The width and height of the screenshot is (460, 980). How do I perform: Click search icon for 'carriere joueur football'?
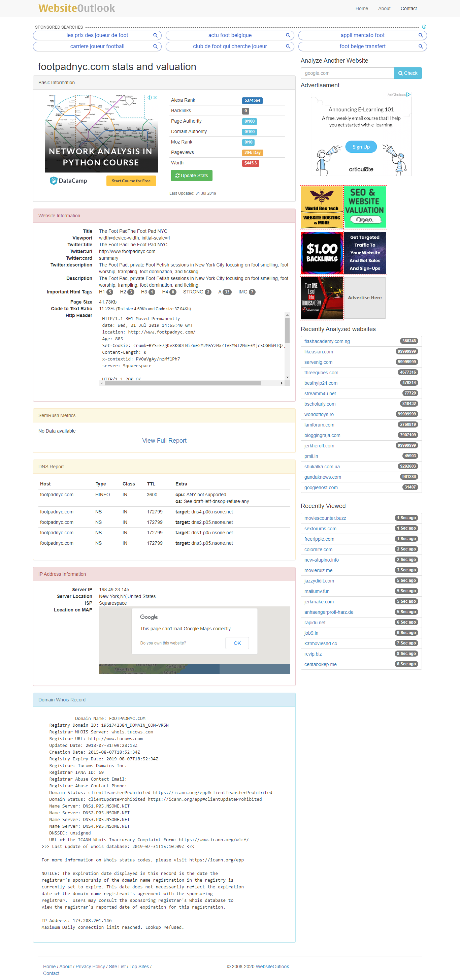pos(155,46)
